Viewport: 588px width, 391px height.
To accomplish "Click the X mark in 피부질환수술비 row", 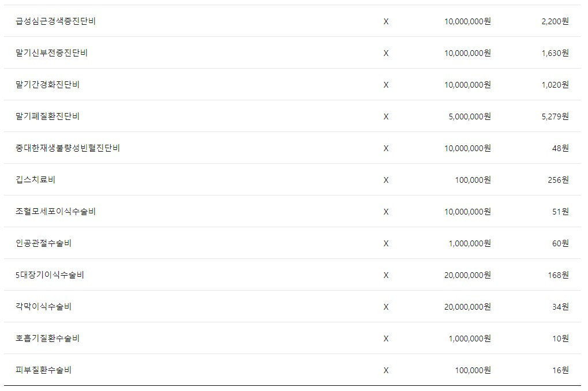I will pos(386,370).
